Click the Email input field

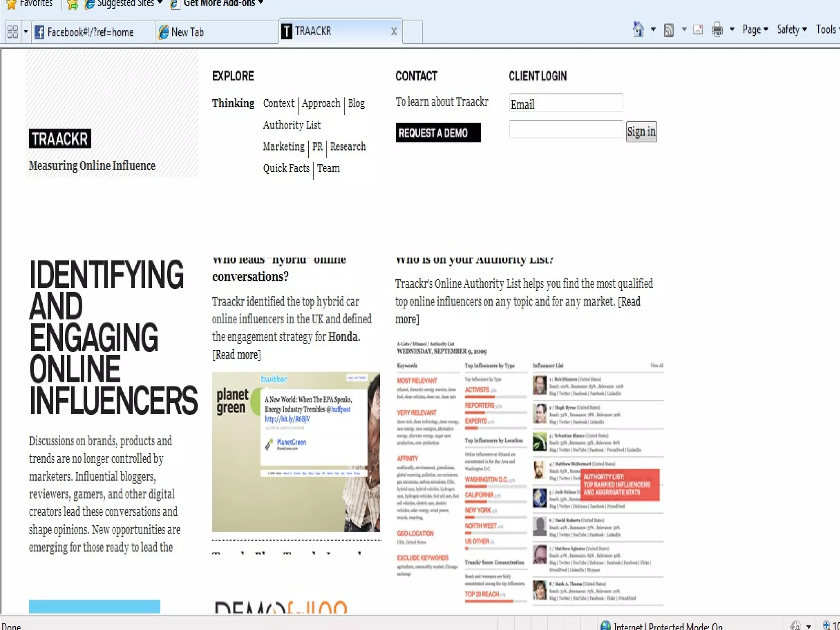566,103
